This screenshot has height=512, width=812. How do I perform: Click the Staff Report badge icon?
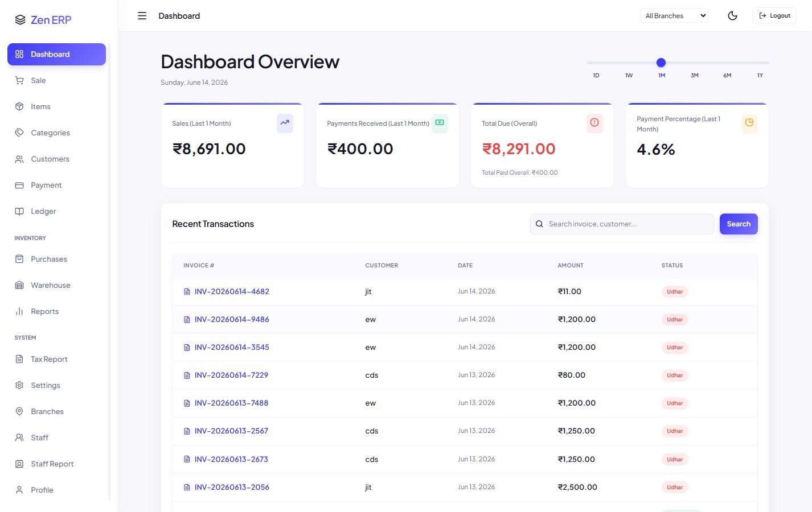click(19, 464)
